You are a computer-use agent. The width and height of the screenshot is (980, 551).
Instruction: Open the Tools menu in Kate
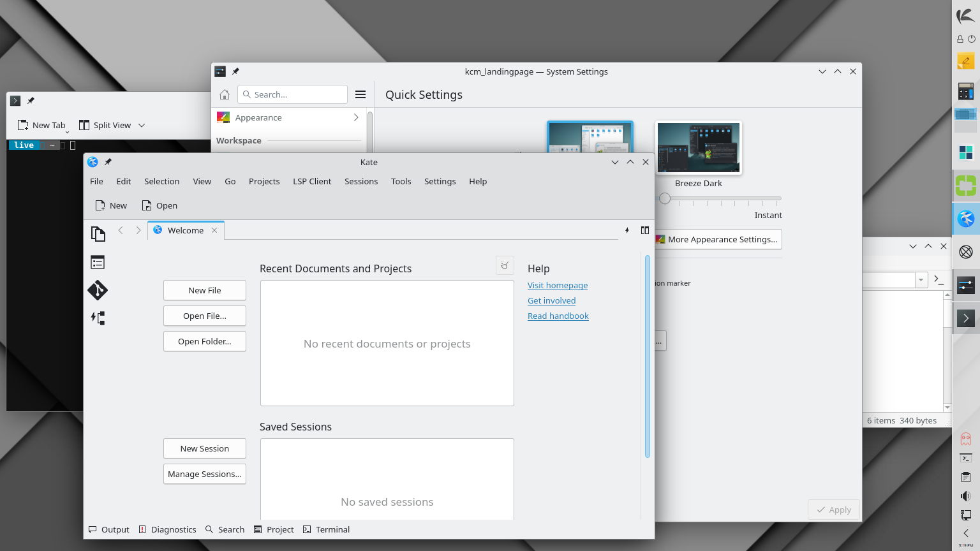(401, 181)
